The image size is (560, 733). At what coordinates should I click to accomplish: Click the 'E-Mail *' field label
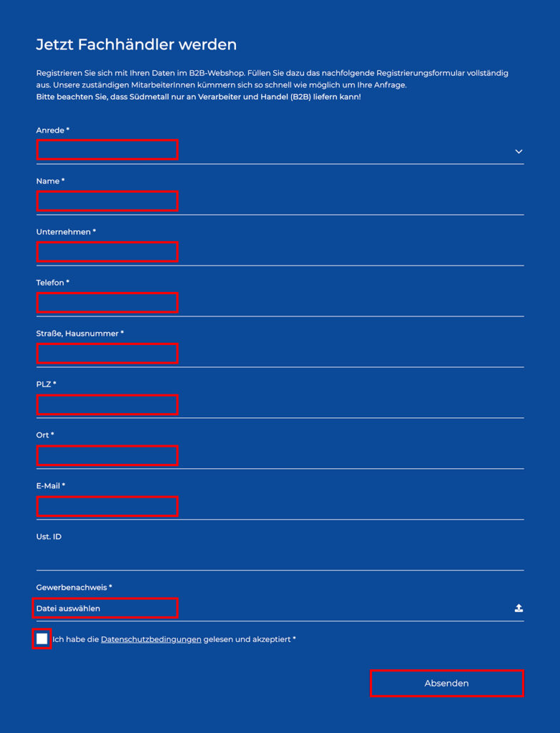[x=51, y=486]
